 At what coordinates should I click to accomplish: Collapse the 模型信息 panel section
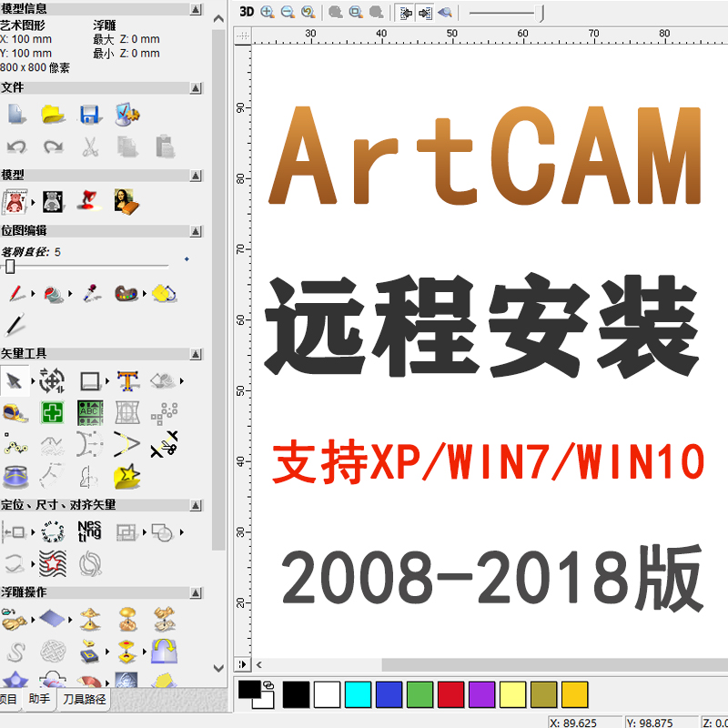point(196,9)
